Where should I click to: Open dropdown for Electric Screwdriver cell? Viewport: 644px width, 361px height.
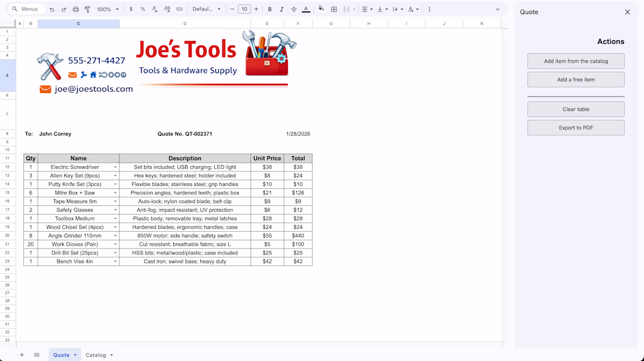click(x=115, y=167)
